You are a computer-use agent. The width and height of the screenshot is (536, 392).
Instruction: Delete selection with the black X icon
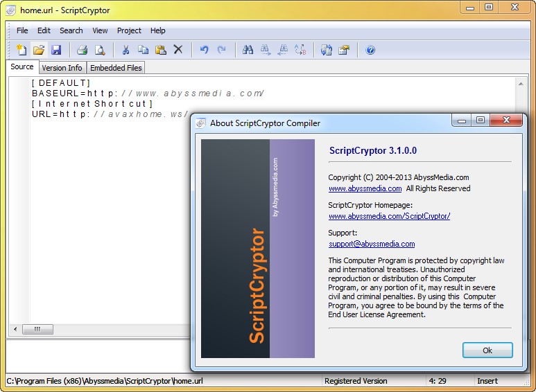click(x=178, y=50)
